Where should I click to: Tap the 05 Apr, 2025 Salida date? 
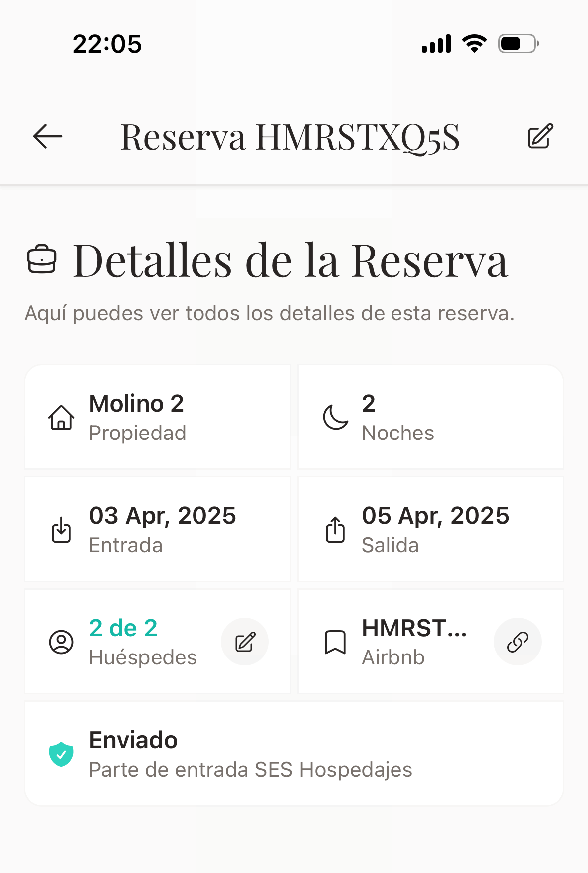click(x=435, y=516)
